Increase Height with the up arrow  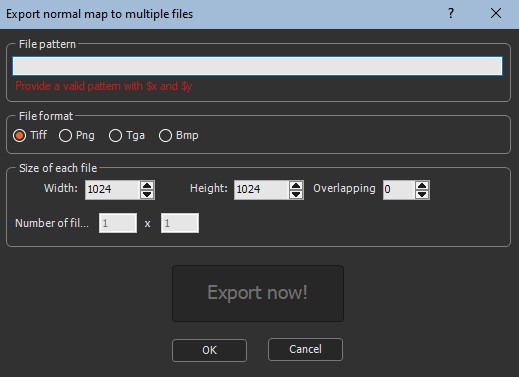[296, 185]
